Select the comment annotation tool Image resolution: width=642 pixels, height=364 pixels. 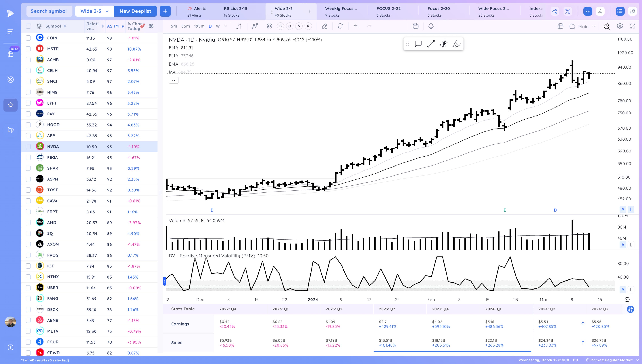[418, 44]
